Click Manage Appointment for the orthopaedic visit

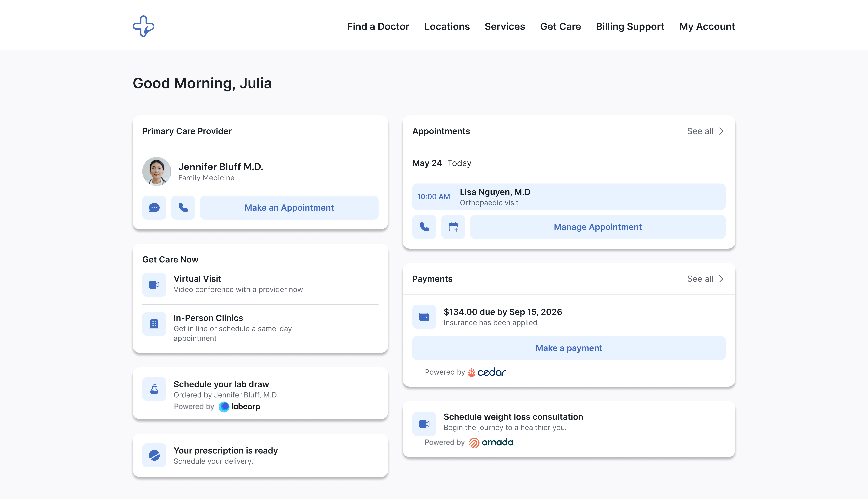(x=598, y=227)
